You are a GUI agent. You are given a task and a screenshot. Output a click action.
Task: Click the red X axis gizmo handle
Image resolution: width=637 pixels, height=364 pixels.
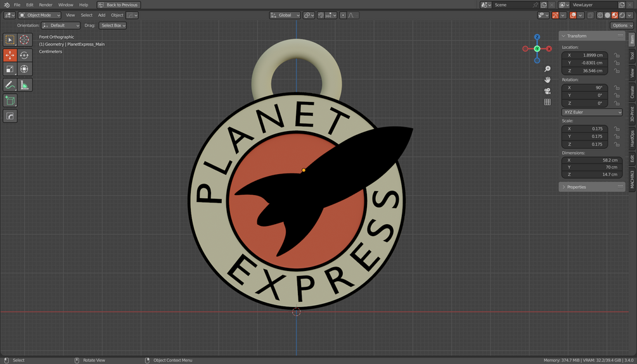(x=549, y=49)
